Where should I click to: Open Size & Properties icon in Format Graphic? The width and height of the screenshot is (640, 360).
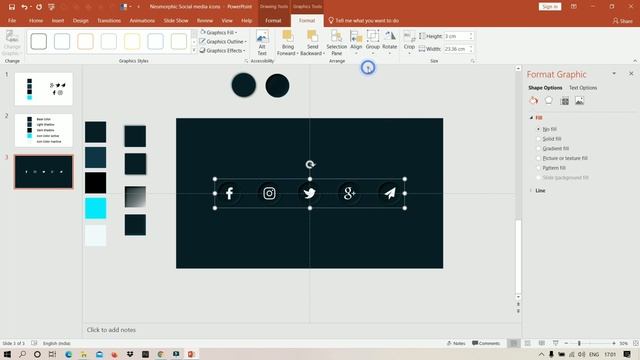click(x=564, y=100)
